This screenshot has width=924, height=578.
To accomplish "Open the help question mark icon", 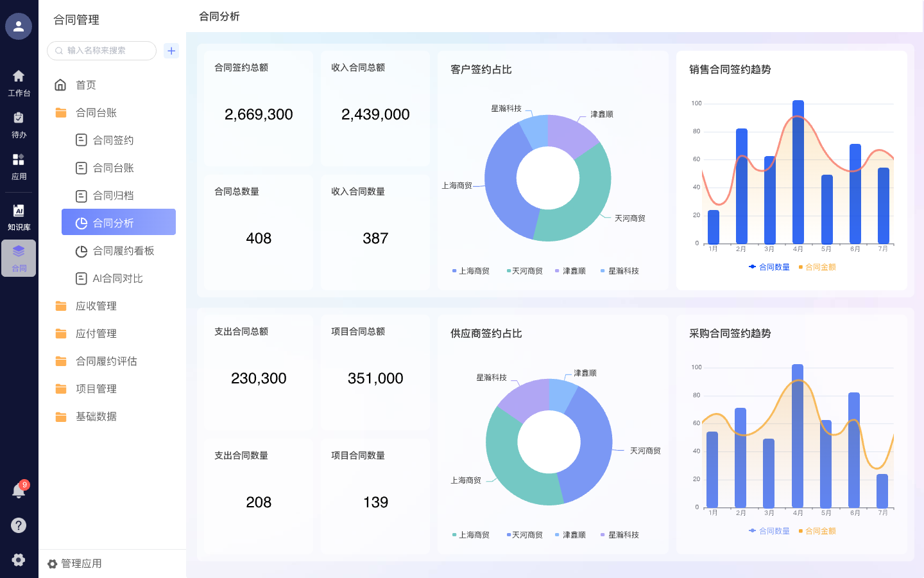I will click(19, 525).
